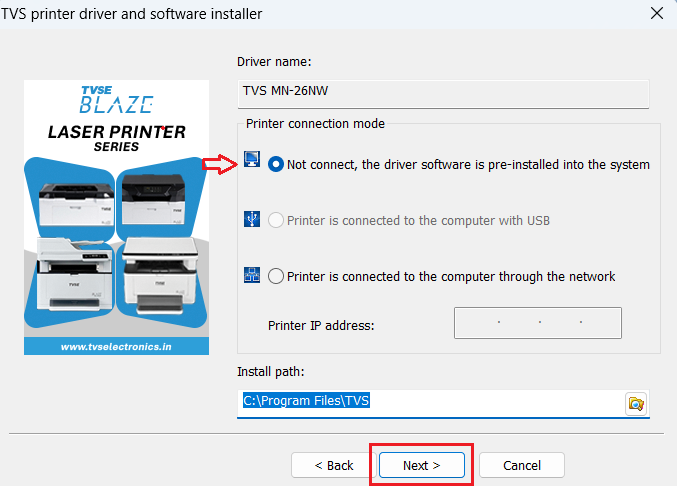Click the Install path: label

click(271, 372)
